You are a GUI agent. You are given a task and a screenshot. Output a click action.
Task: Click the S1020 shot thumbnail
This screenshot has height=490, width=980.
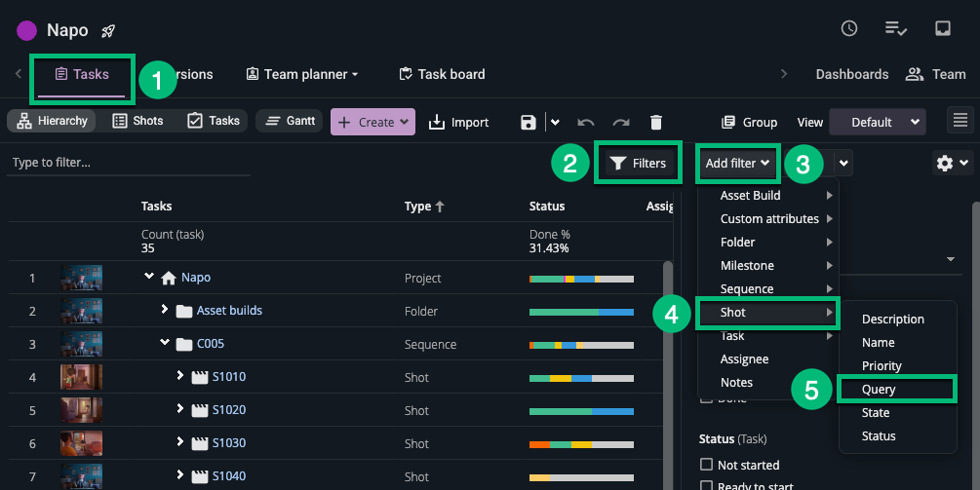tap(81, 410)
